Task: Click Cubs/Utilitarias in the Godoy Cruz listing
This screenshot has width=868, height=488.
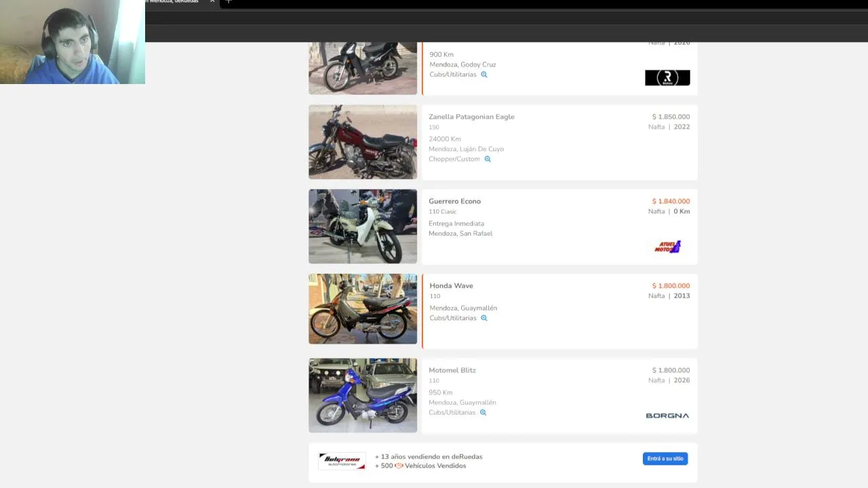Action: tap(453, 75)
